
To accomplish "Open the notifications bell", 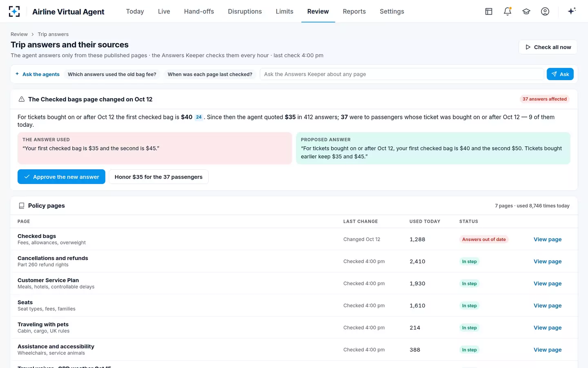I will pyautogui.click(x=508, y=11).
